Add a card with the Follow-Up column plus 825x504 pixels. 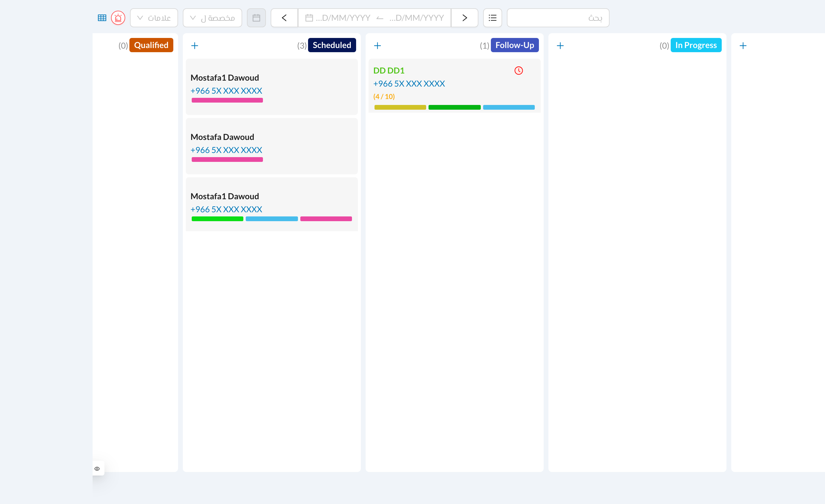pyautogui.click(x=377, y=45)
